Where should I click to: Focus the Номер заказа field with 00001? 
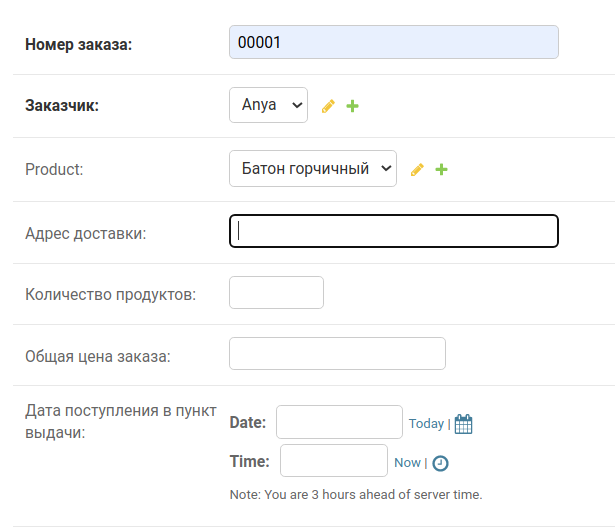coord(394,42)
